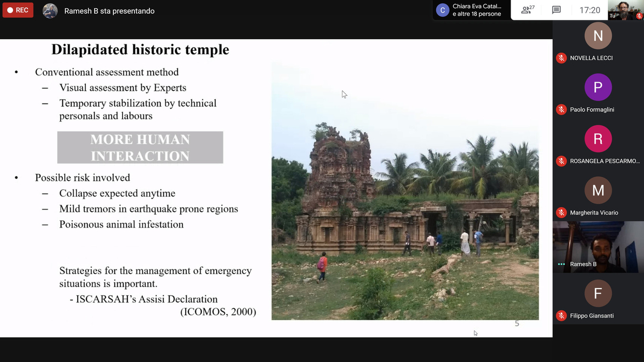Click the 'ROSANGELA PESCARMO...' participant name
This screenshot has height=362, width=644.
pos(605,161)
